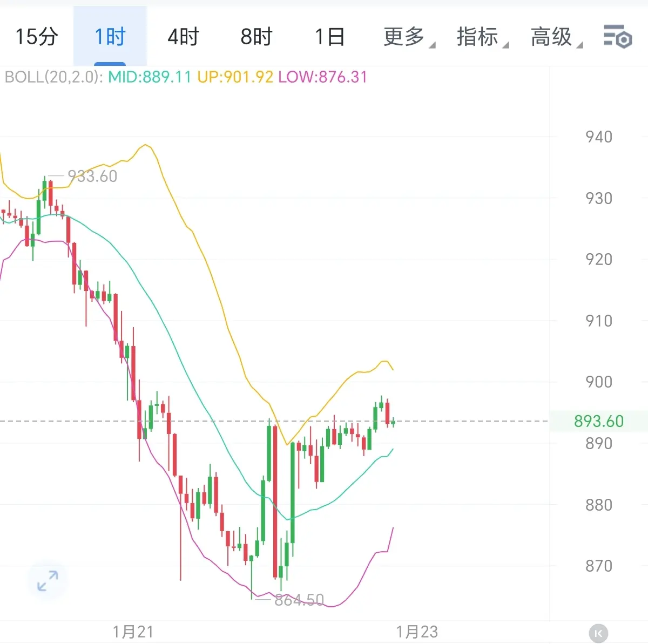
Task: Click the 864.50 low price marker
Action: (299, 600)
